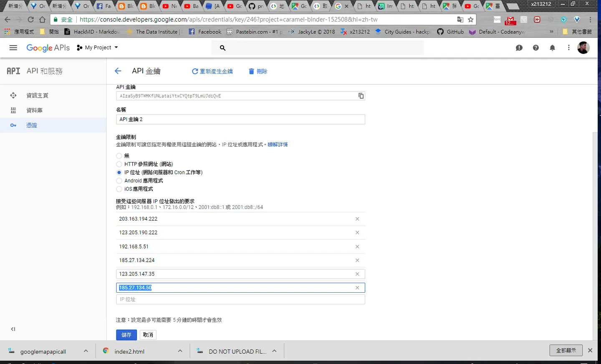Viewport: 601px width, 364px height.
Task: Collapse the left sidebar panel arrow
Action: [13, 329]
